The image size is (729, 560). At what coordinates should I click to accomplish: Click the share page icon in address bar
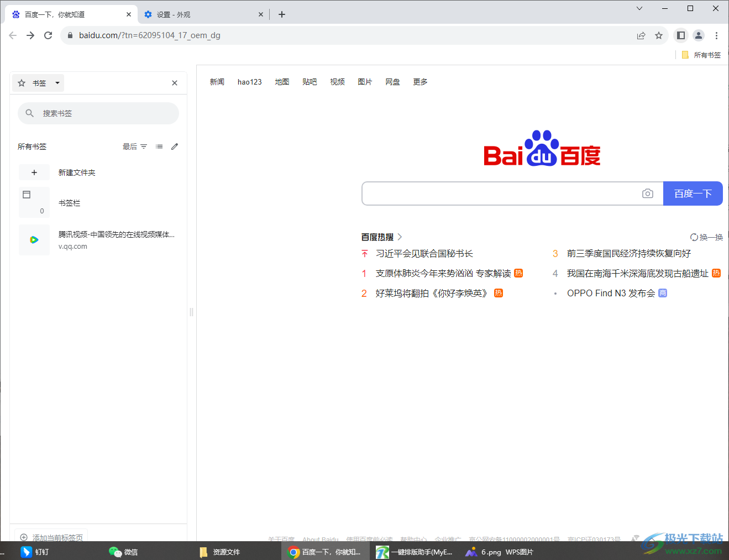click(641, 35)
